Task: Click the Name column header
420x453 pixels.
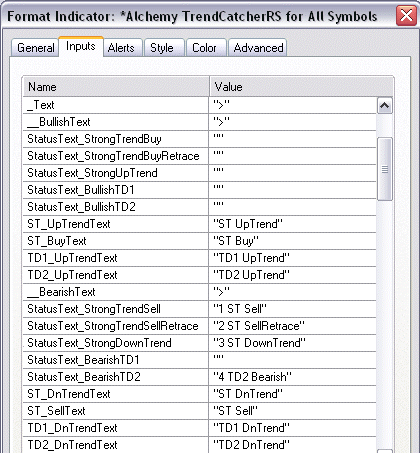Action: point(116,87)
